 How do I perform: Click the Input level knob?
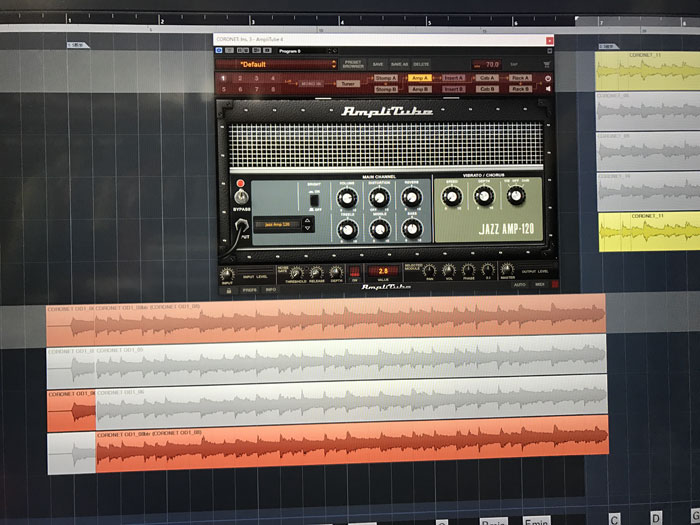[x=227, y=274]
